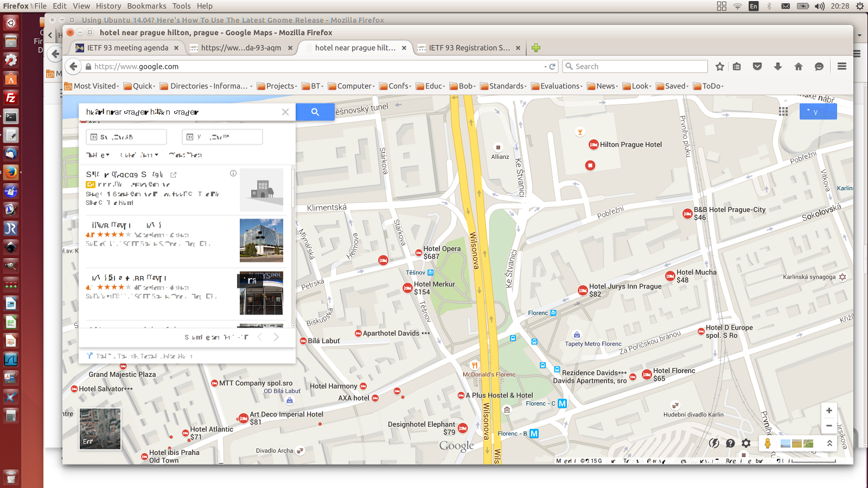Expand the imagery strip chevron
The width and height of the screenshot is (868, 488).
pos(829,444)
